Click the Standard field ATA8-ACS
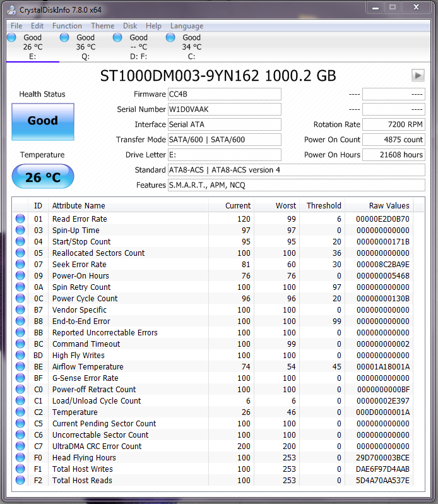Screen dimensions: 438x504 coord(297,170)
